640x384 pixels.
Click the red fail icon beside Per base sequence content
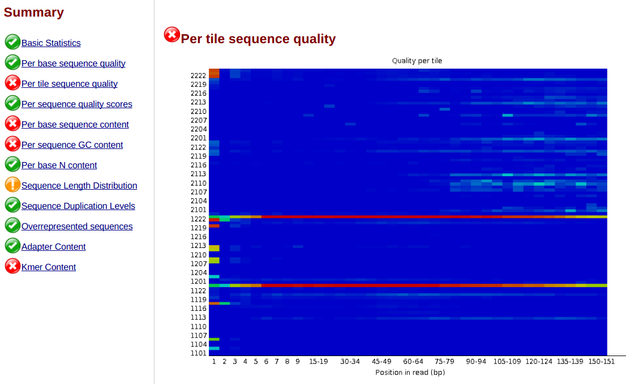(x=13, y=124)
